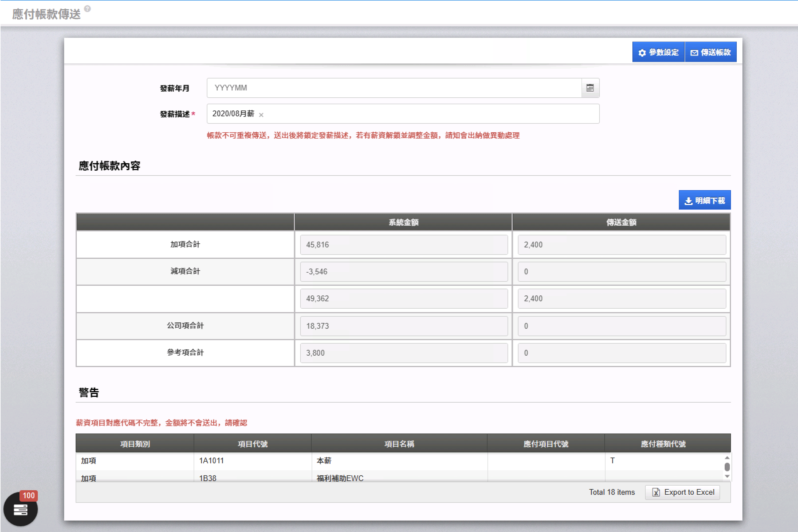This screenshot has width=798, height=532.
Task: Remove the 2020/08月薪 tag
Action: [x=261, y=115]
